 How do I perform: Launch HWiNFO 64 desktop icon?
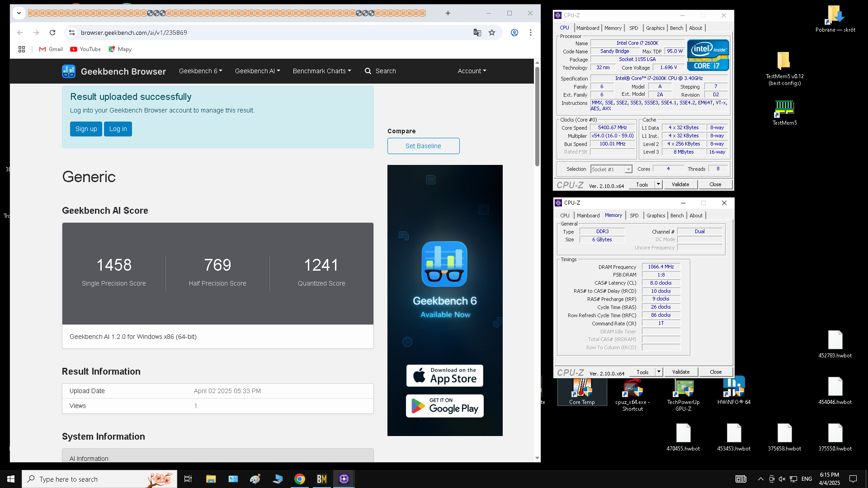click(734, 391)
